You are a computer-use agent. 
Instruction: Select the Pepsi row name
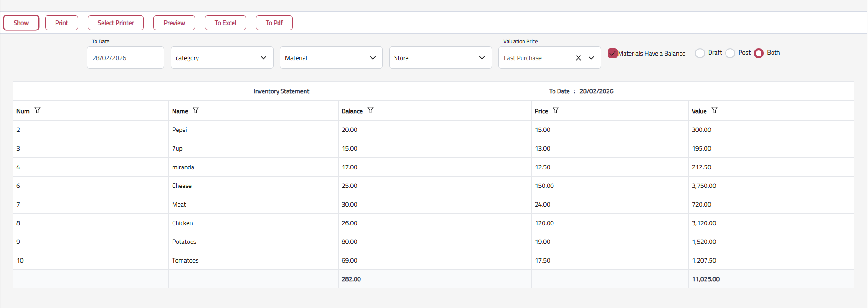(x=179, y=130)
